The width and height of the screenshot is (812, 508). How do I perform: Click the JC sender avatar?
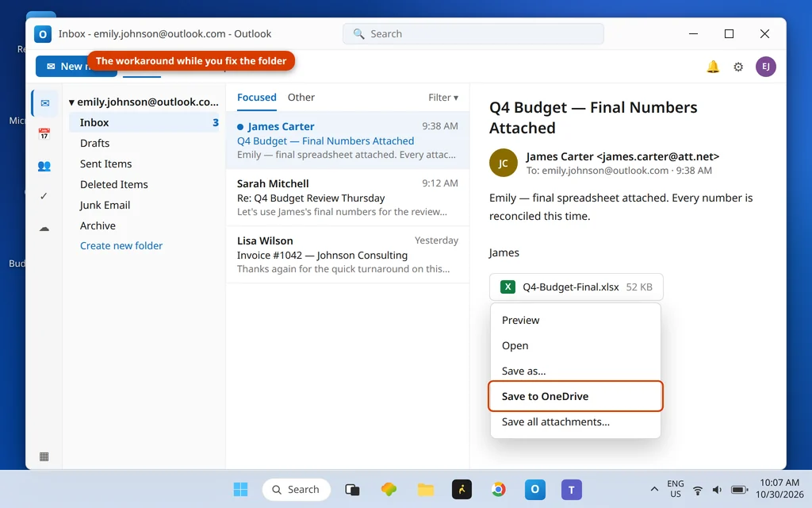pyautogui.click(x=503, y=163)
